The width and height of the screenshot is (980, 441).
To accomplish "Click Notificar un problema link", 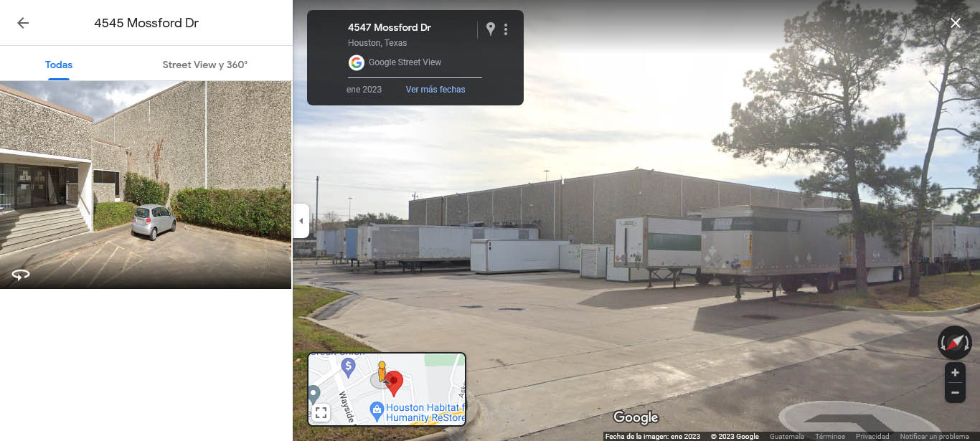I will point(934,436).
